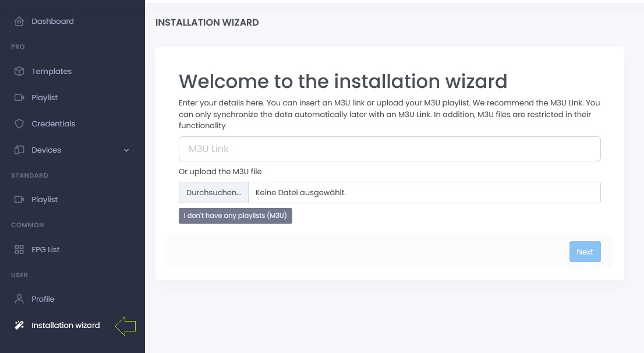644x353 pixels.
Task: Go to the Credentials page label
Action: [53, 124]
